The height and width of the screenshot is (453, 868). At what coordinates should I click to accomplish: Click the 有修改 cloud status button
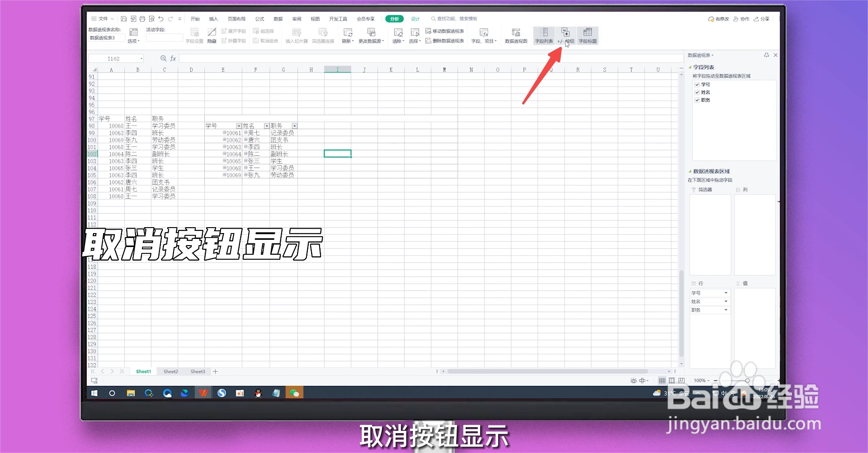pos(718,19)
